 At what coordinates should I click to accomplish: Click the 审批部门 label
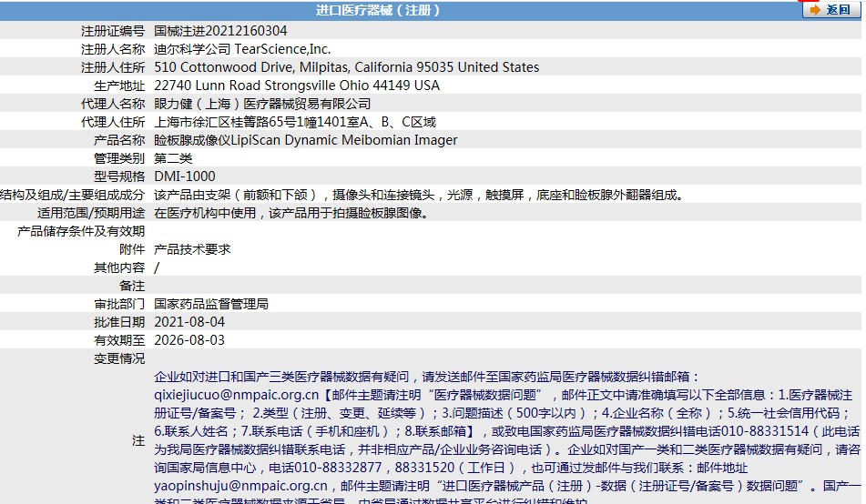tap(119, 304)
